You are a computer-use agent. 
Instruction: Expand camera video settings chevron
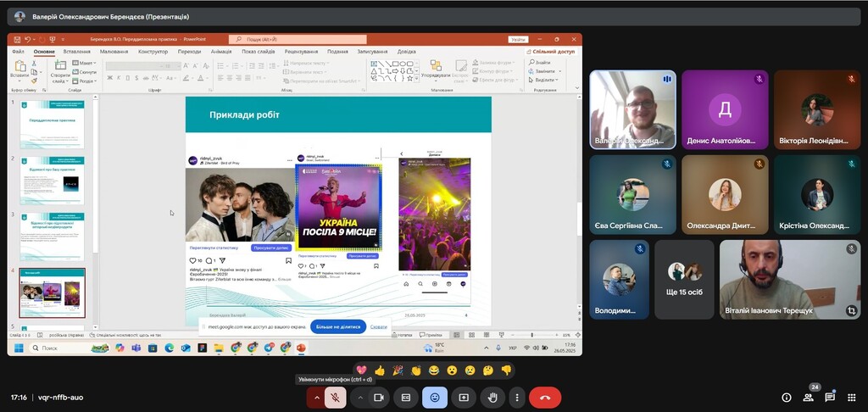(359, 397)
